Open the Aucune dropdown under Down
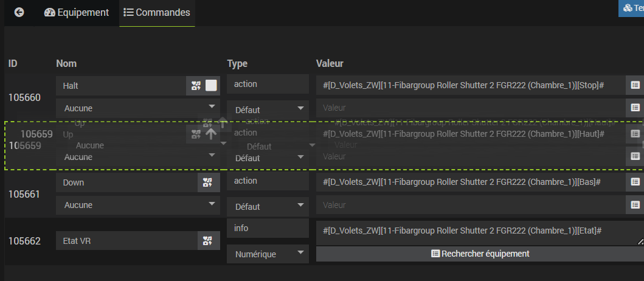The image size is (644, 281). pyautogui.click(x=138, y=205)
